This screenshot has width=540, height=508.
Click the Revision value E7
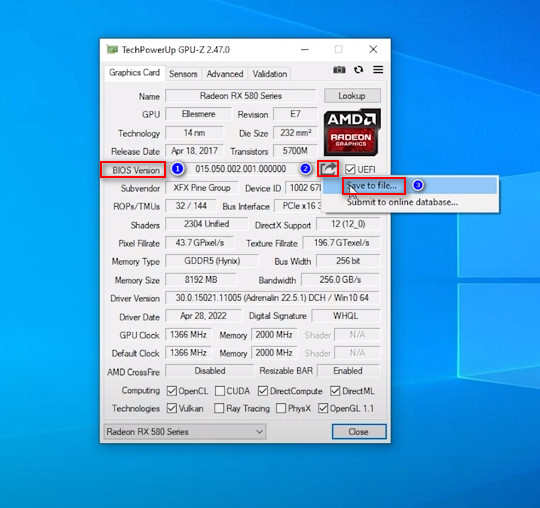[295, 114]
